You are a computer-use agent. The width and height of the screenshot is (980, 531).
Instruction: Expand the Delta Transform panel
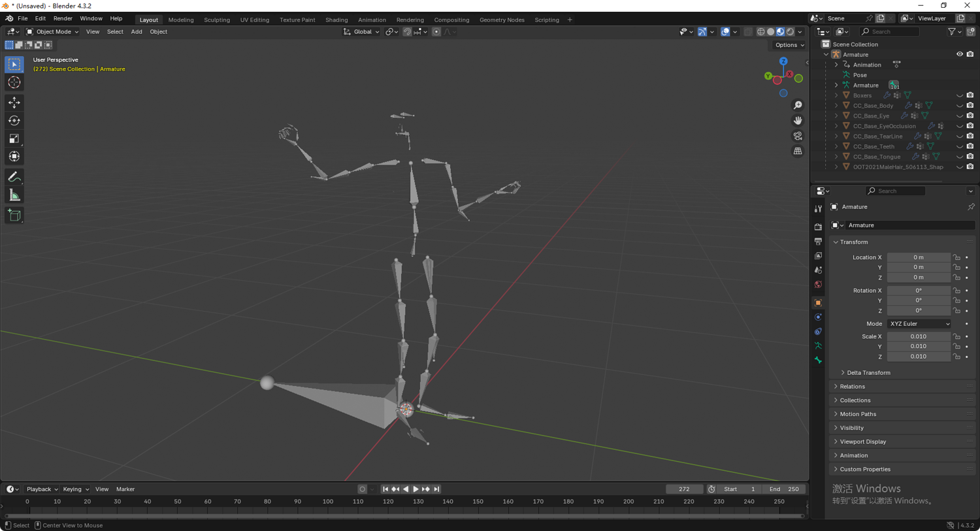point(868,373)
